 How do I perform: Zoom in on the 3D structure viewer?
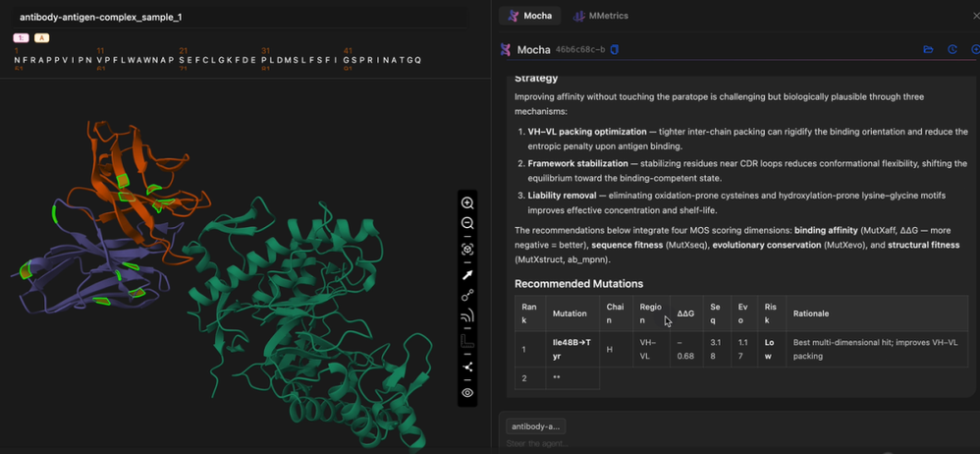point(466,203)
